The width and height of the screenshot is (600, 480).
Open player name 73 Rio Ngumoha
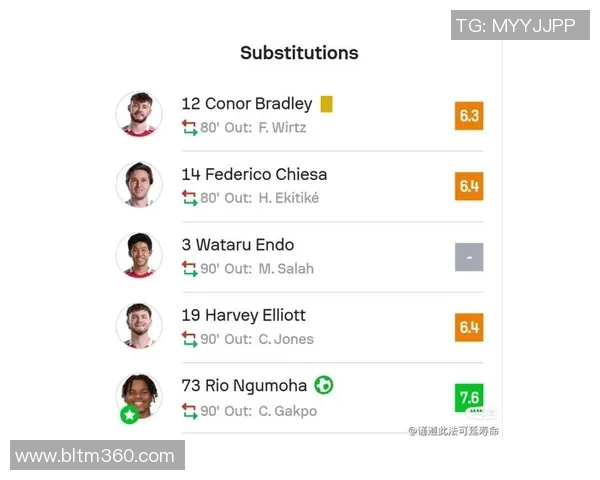(x=245, y=385)
